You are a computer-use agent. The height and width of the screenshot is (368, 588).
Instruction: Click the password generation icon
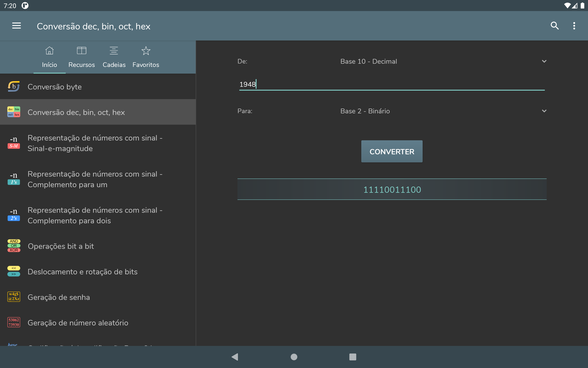[x=14, y=297]
